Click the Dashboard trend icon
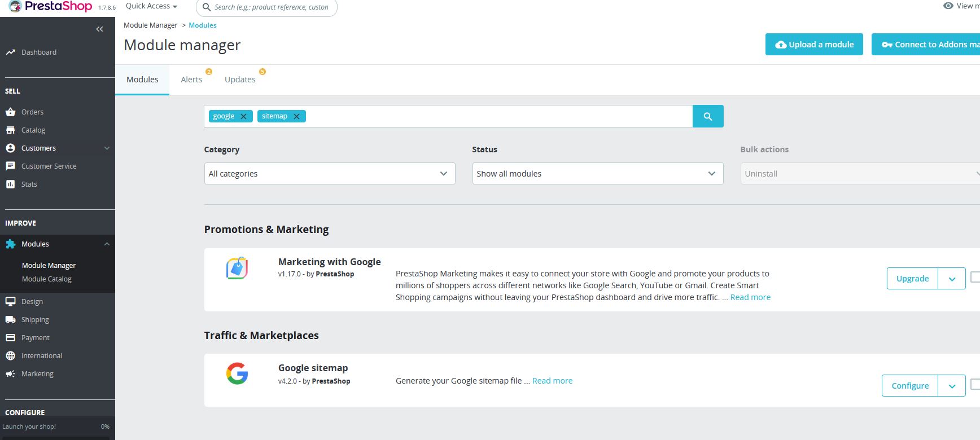This screenshot has width=980, height=440. [10, 52]
